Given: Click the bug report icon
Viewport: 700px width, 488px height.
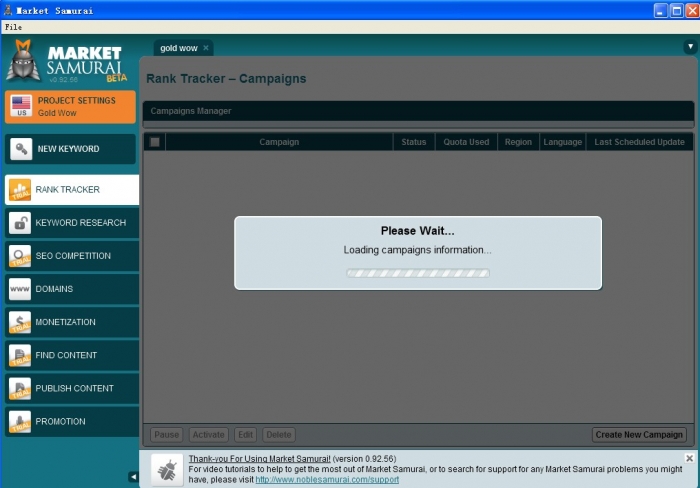Looking at the screenshot, I should click(167, 470).
